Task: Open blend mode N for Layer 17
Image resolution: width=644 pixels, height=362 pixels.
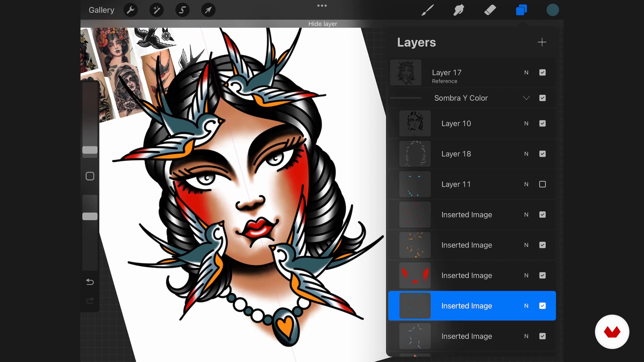Action: pos(526,72)
